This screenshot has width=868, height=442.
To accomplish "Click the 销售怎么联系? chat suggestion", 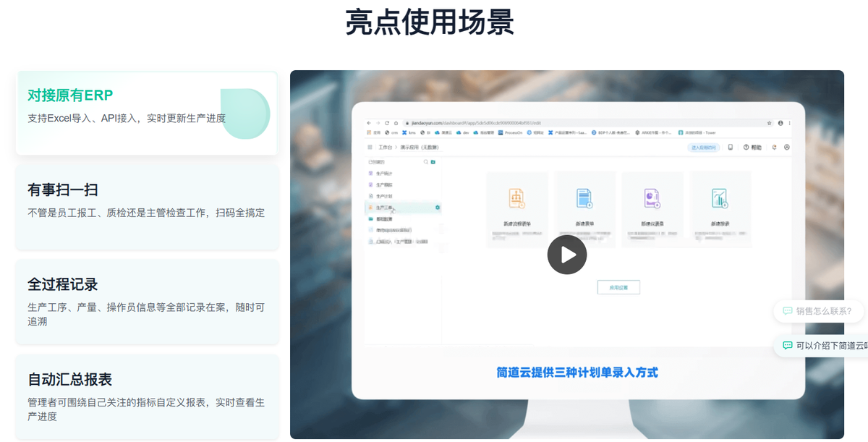I will [x=818, y=311].
